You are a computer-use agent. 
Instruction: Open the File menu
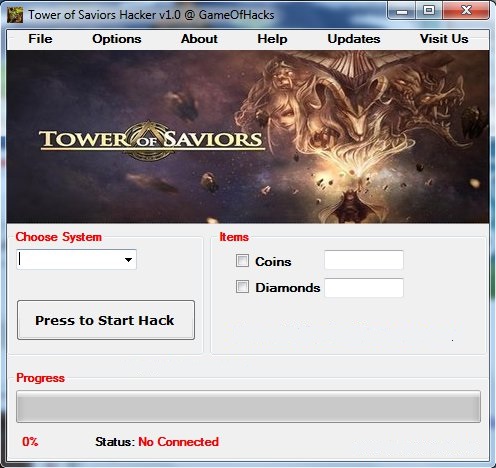tap(40, 39)
